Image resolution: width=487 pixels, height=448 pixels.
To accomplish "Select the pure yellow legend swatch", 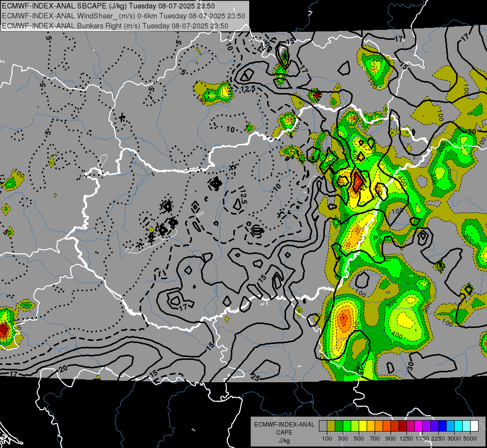I will (363, 426).
